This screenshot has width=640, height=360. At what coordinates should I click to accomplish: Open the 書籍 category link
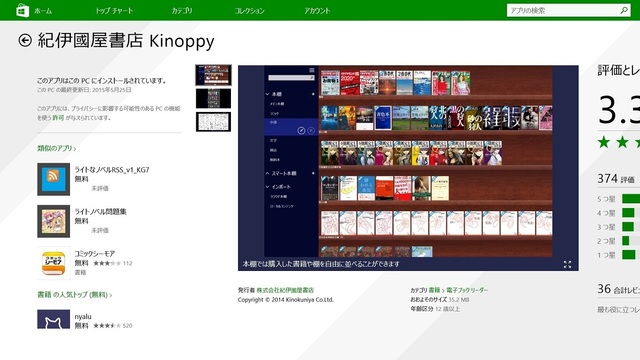coord(434,290)
